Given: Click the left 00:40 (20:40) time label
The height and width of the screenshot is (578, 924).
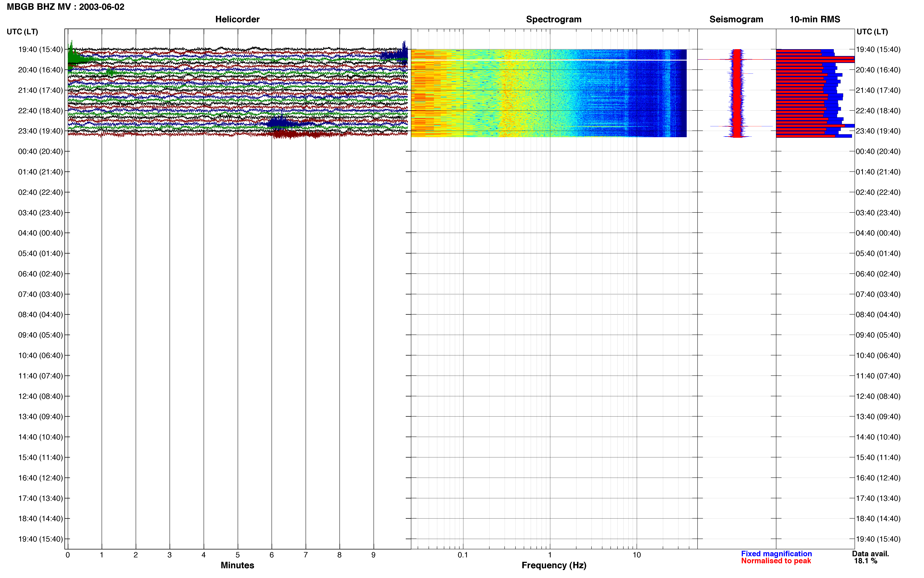Looking at the screenshot, I should point(41,151).
